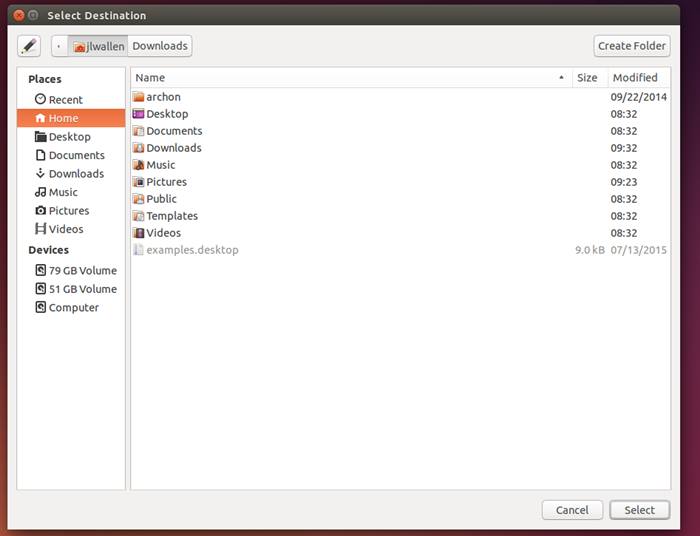700x536 pixels.
Task: Open Desktop in Places sidebar
Action: 71,137
